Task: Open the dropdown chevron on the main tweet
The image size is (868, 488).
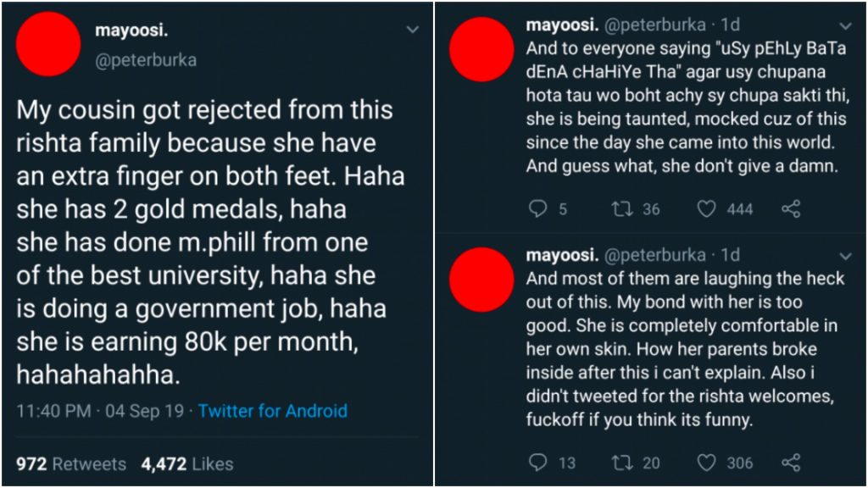Action: click(x=413, y=30)
